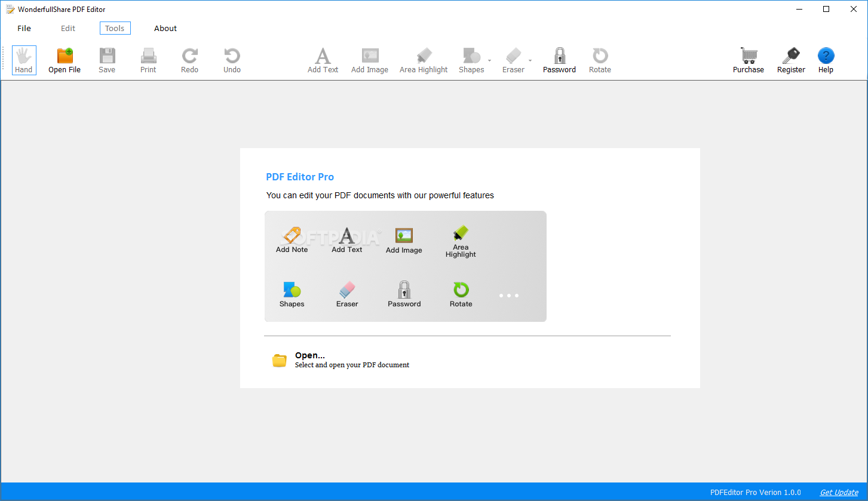This screenshot has width=868, height=501.
Task: Click the Undo toolbar icon
Action: click(x=232, y=60)
